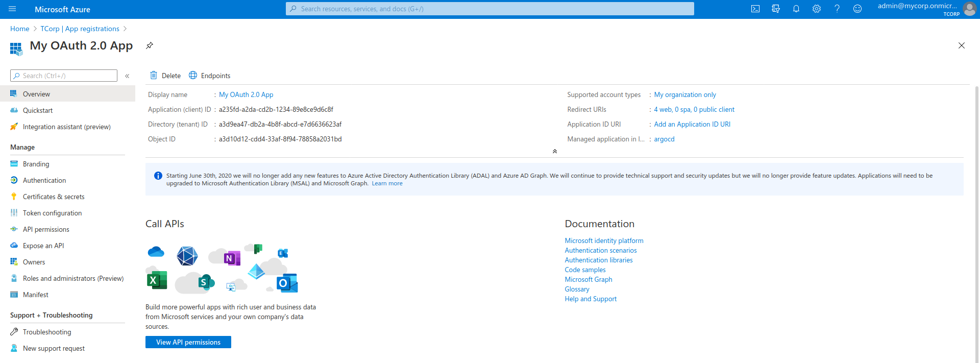Click the Authentication icon in sidebar
Image resolution: width=980 pixels, height=363 pixels.
[14, 180]
